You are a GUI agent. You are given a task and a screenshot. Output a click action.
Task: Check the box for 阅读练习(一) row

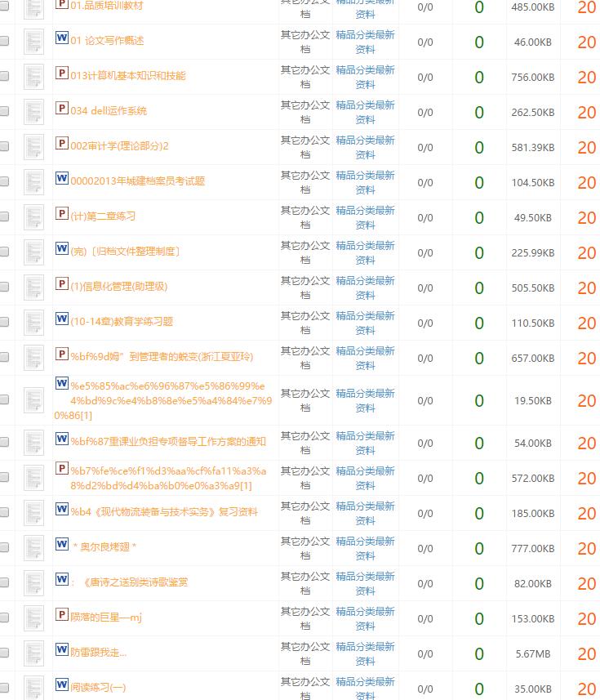(x=4, y=689)
